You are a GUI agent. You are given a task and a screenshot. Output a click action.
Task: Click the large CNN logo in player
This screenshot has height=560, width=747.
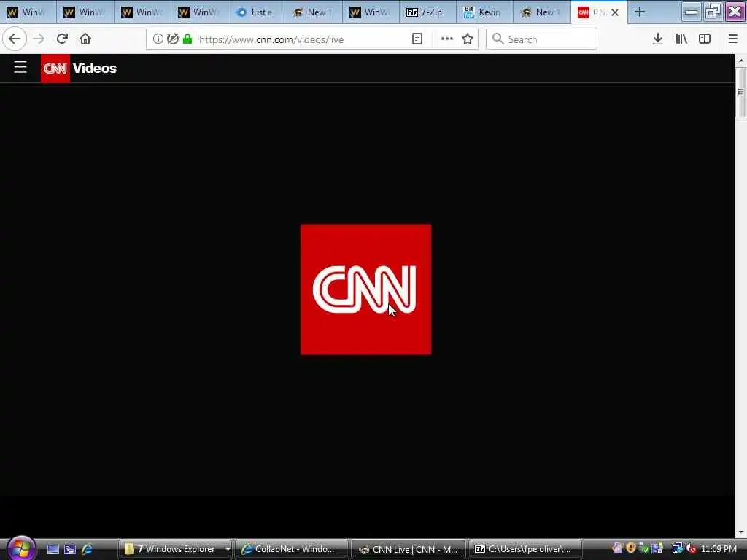pyautogui.click(x=366, y=289)
